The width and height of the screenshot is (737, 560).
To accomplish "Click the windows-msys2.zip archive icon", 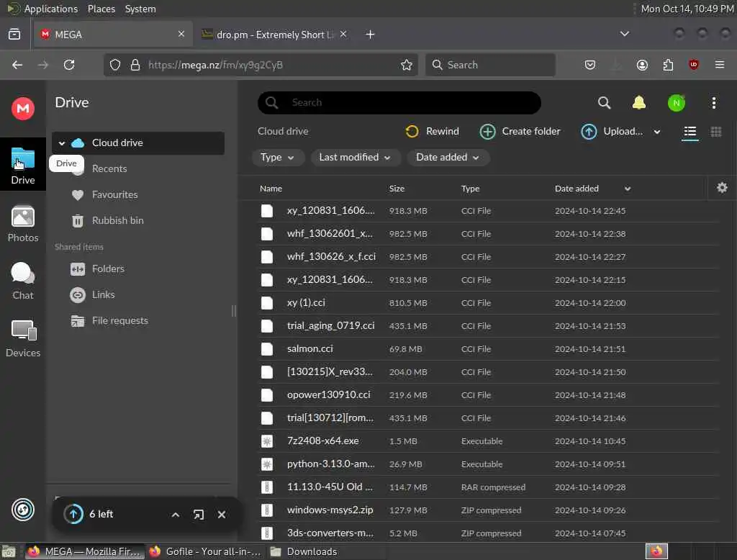I will [x=266, y=510].
